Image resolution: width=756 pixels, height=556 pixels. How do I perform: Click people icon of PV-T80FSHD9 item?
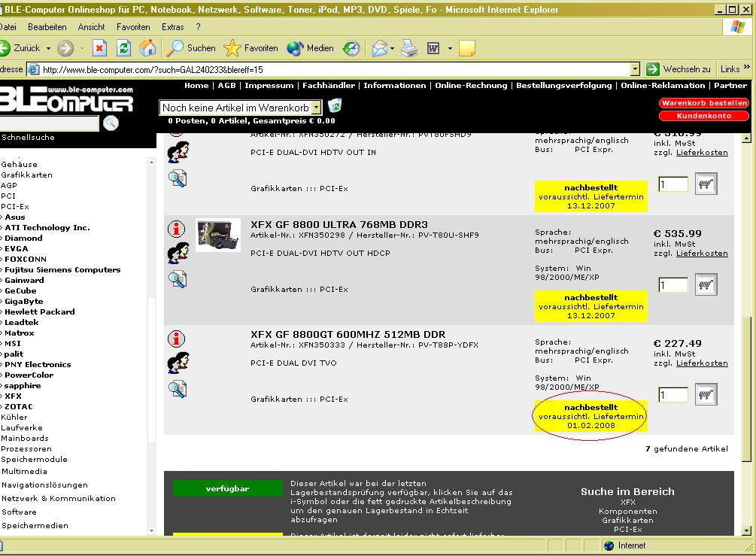[x=178, y=152]
